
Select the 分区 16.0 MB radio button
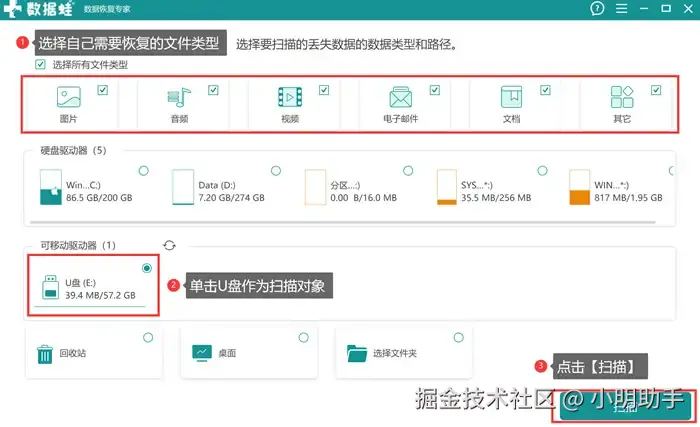pyautogui.click(x=408, y=171)
